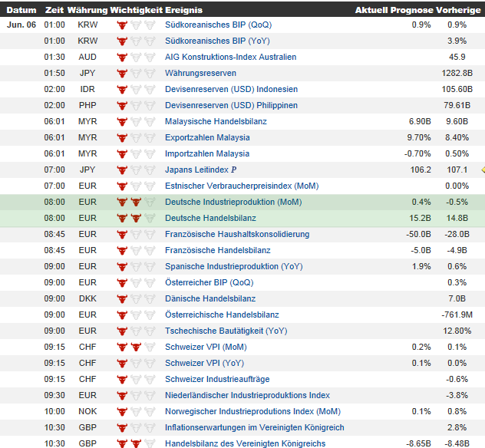Click the Prognose column header
Screen dimensions: 485x448
pos(412,10)
